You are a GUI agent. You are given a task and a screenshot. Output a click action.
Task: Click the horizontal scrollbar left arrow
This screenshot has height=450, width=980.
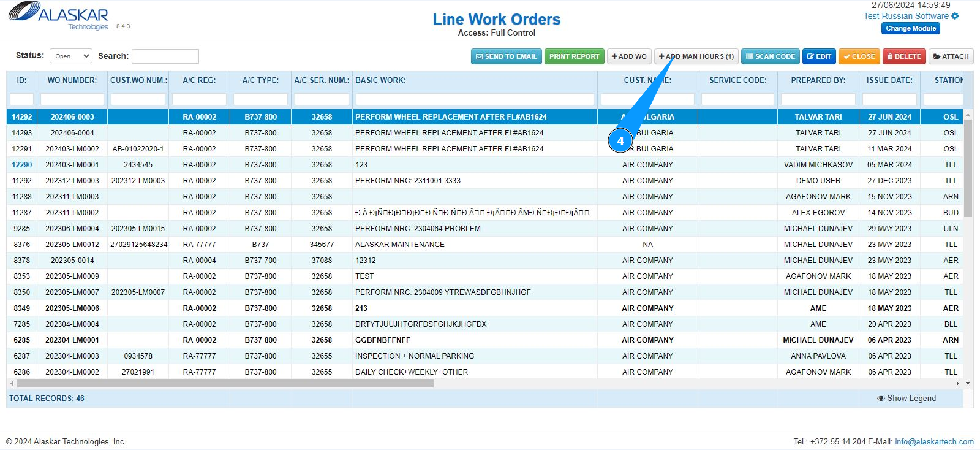(x=12, y=384)
